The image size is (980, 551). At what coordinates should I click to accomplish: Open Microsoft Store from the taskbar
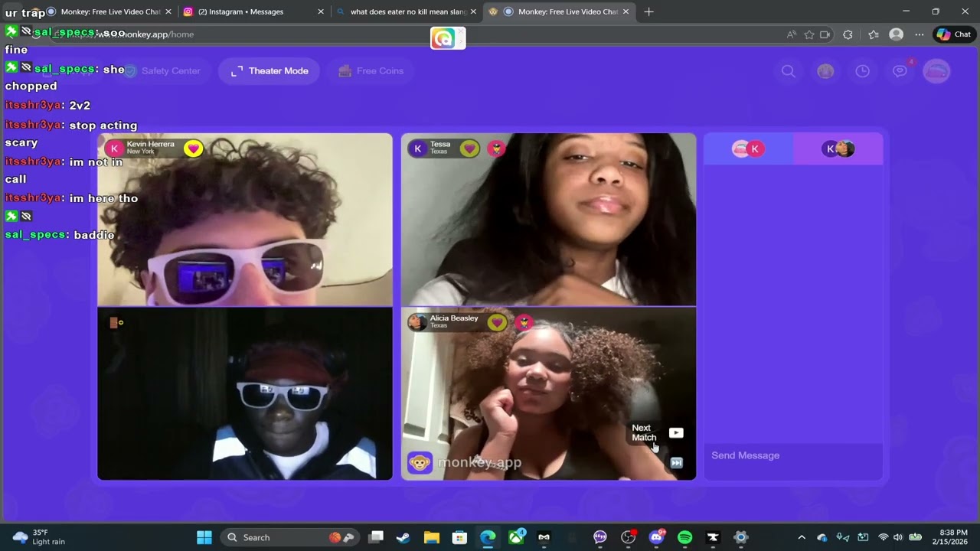click(459, 537)
